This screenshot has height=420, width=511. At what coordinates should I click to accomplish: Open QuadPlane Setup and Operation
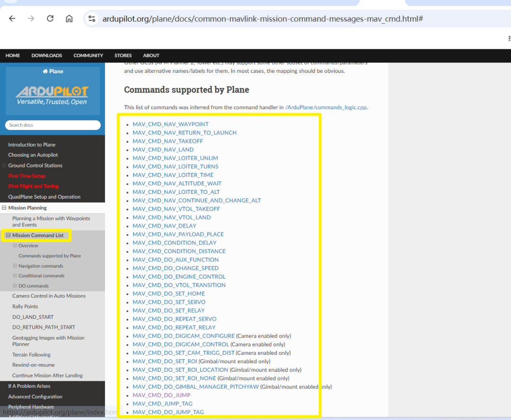pos(44,197)
